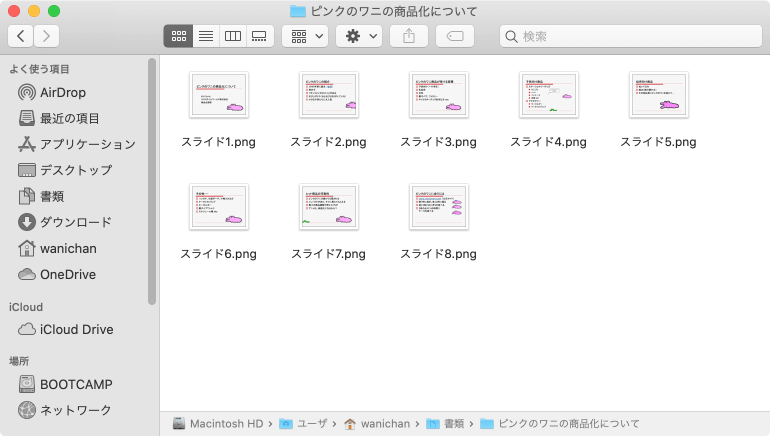
Task: Open デスクトップ in the sidebar
Action: point(65,170)
